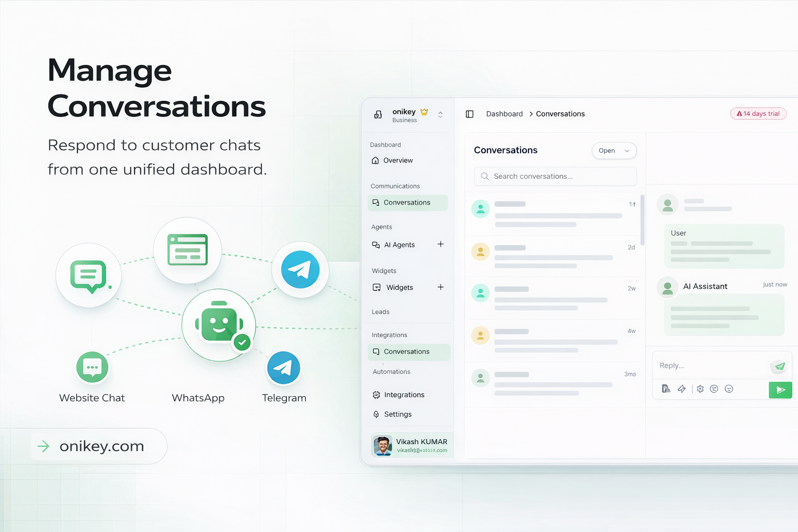Click the onikey.com link

pyautogui.click(x=102, y=446)
